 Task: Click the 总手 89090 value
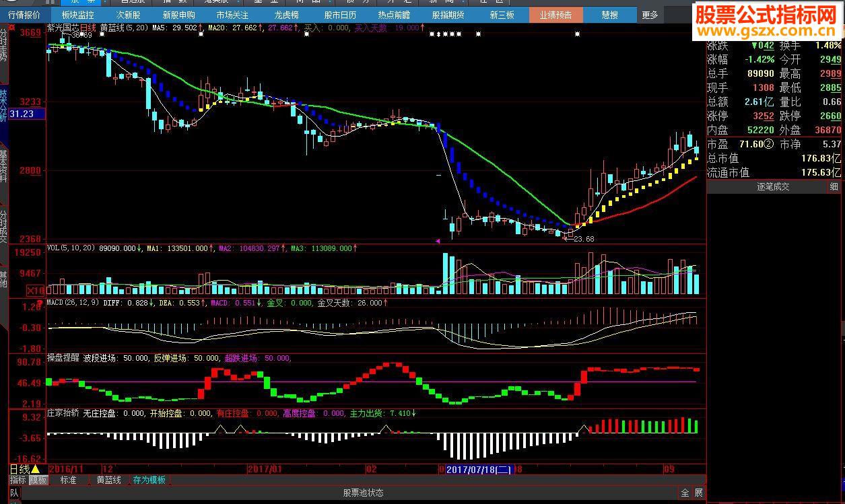pos(759,73)
